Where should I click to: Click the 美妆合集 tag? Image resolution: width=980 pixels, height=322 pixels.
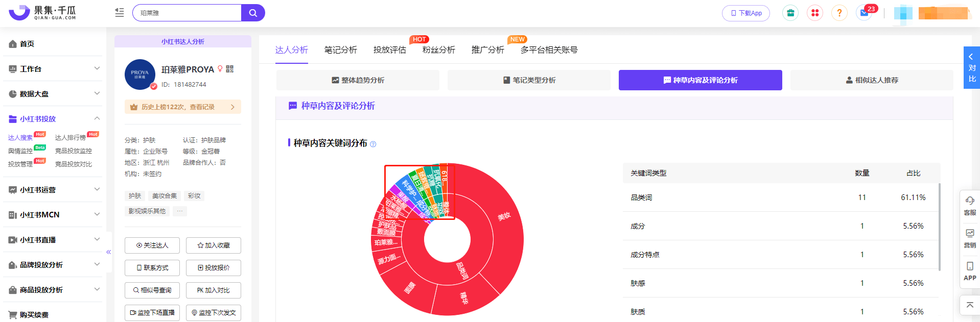point(165,196)
